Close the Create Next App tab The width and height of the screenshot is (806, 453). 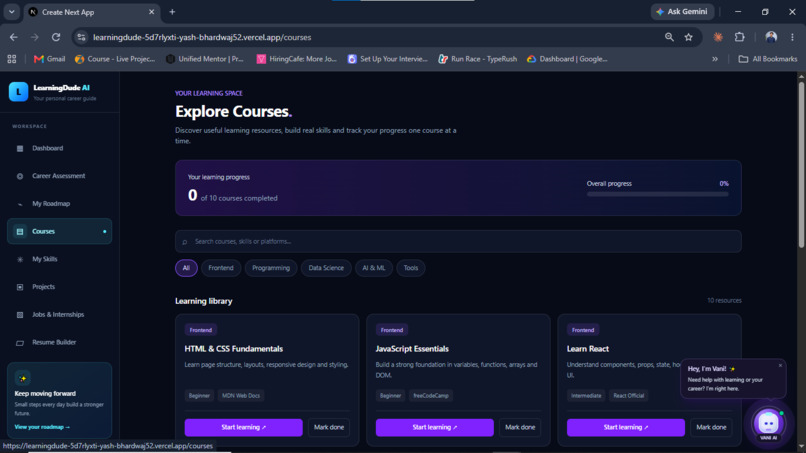click(152, 12)
